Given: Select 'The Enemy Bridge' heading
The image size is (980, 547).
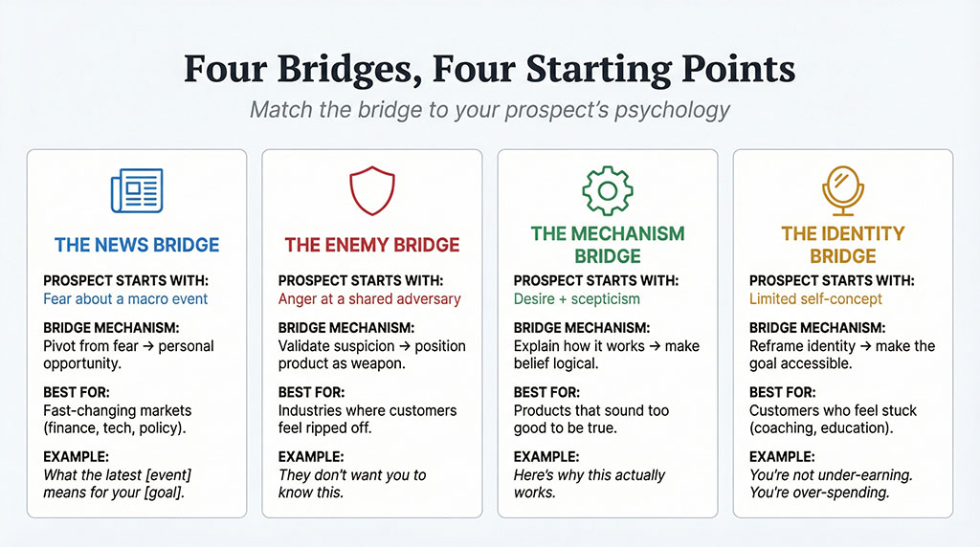Looking at the screenshot, I should tap(371, 245).
